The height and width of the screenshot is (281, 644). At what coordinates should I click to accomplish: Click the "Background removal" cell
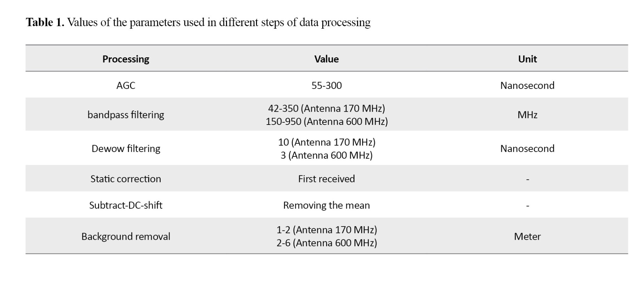coord(126,236)
